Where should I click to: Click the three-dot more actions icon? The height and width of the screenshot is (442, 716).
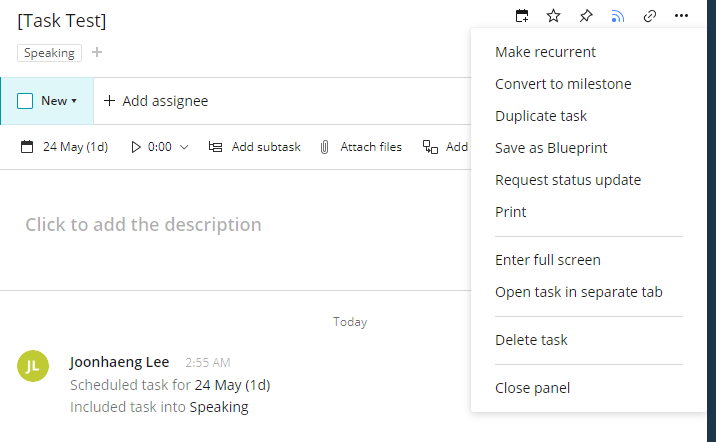tap(682, 16)
